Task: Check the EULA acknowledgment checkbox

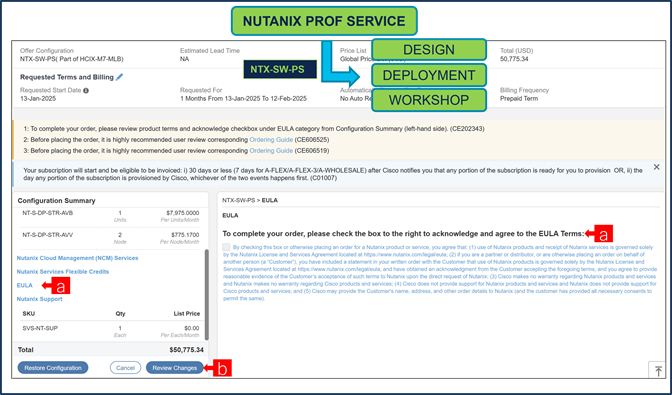Action: tap(226, 247)
